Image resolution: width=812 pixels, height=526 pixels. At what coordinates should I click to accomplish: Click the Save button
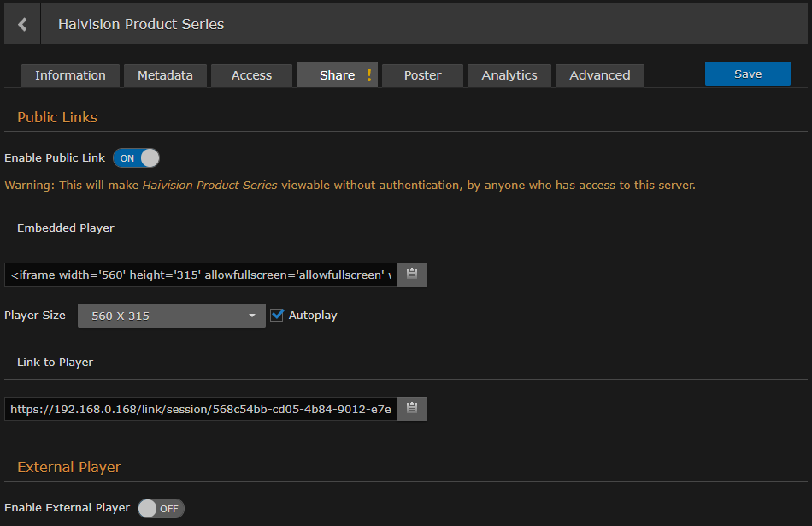pos(748,74)
